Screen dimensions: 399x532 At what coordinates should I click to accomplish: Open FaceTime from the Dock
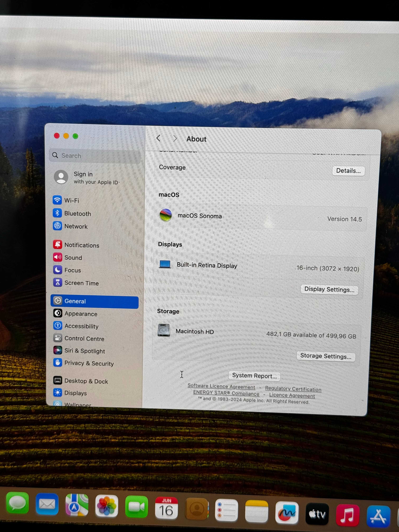click(136, 507)
